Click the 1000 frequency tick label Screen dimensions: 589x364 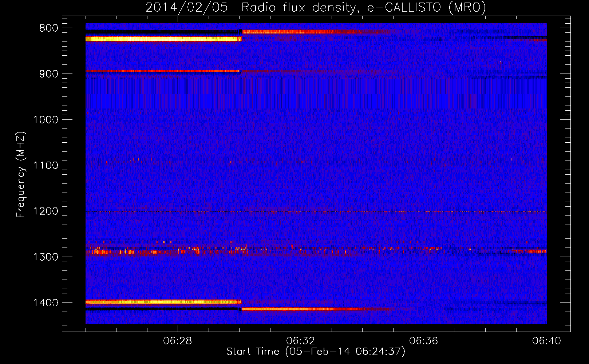[46, 120]
